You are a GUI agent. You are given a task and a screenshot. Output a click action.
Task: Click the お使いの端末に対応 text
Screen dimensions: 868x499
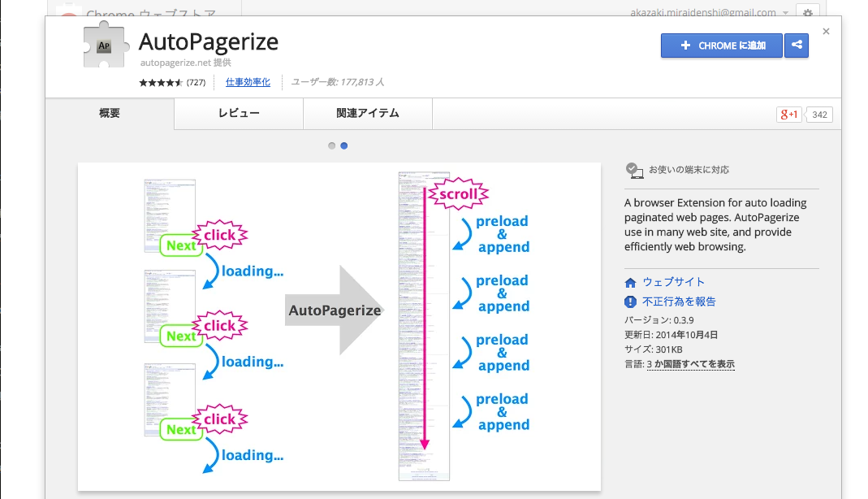(x=689, y=170)
